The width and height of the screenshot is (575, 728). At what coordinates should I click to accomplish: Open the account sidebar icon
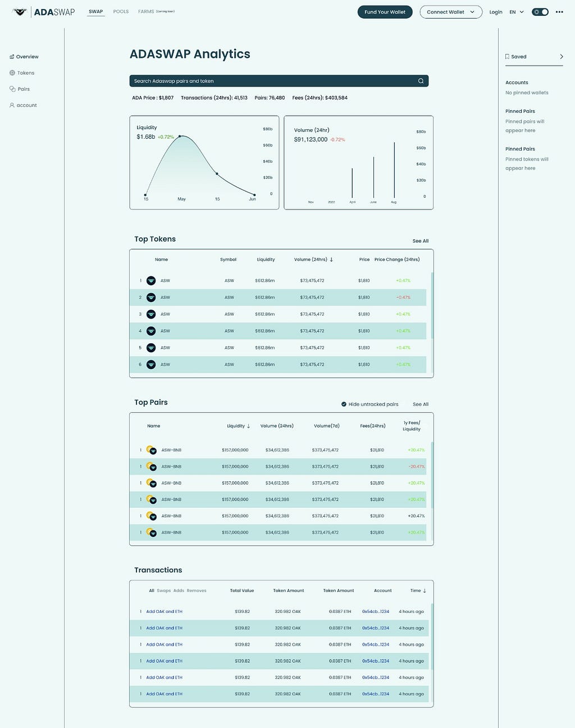[x=12, y=105]
